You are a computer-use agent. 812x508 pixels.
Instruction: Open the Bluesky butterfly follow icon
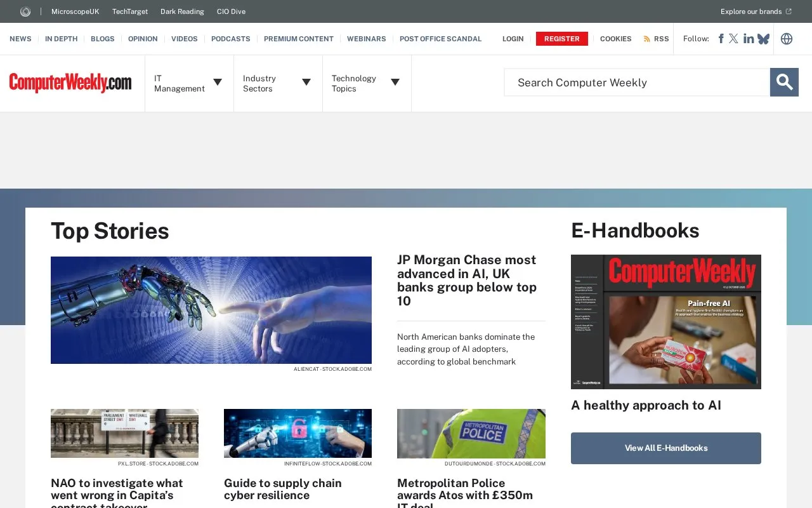click(763, 39)
